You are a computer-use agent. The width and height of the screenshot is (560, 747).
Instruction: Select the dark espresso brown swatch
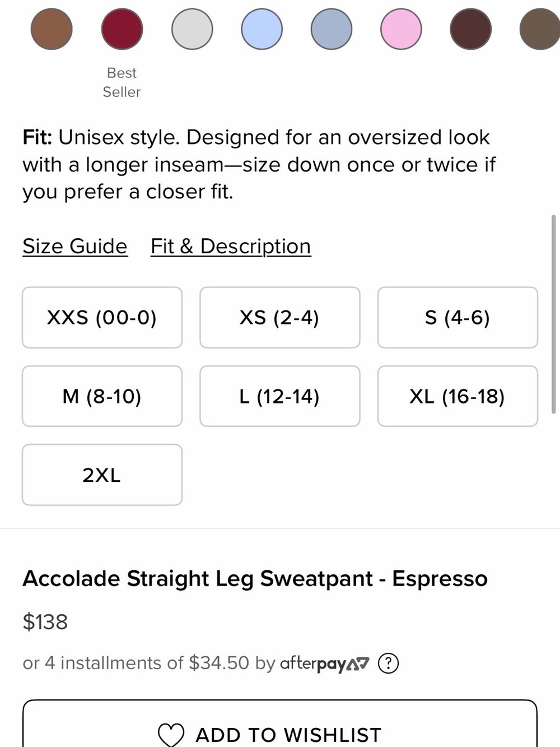point(470,29)
